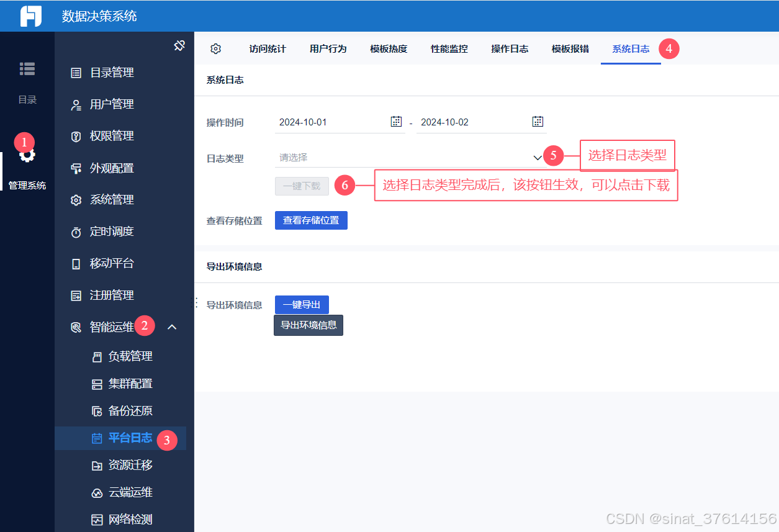Image resolution: width=779 pixels, height=532 pixels.
Task: Click the end date field 2024-10-02
Action: point(482,122)
